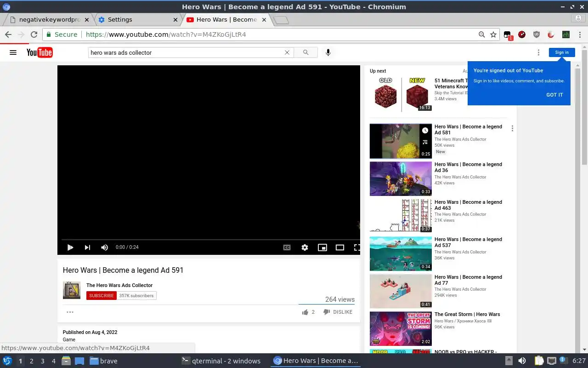Switch to theater mode

[x=340, y=247]
